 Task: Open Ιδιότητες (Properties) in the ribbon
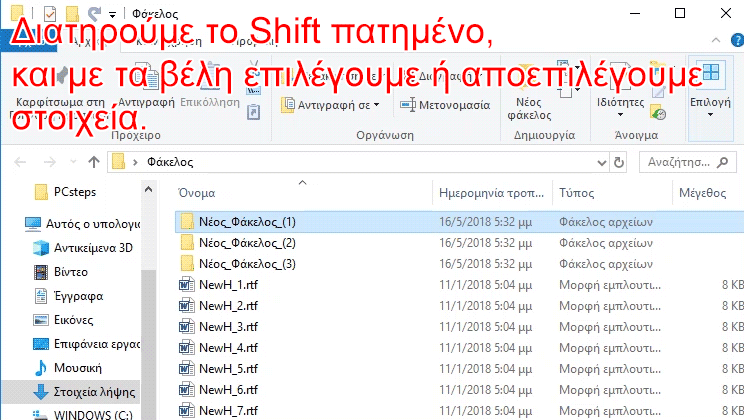point(621,90)
